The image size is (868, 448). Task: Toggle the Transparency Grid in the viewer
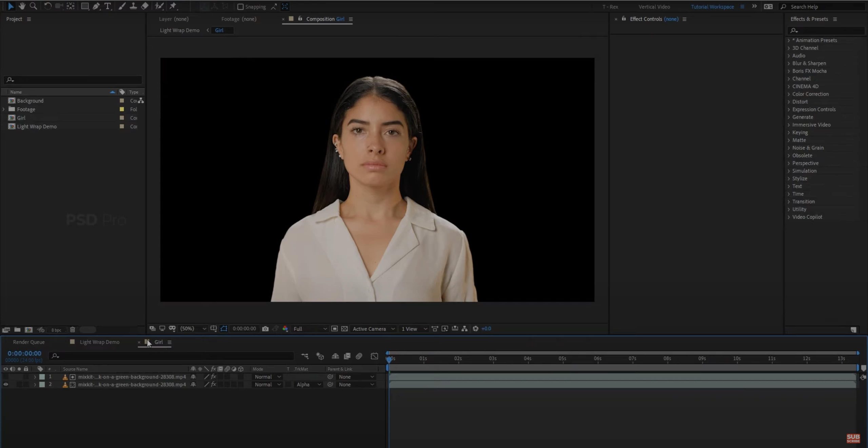tap(345, 328)
